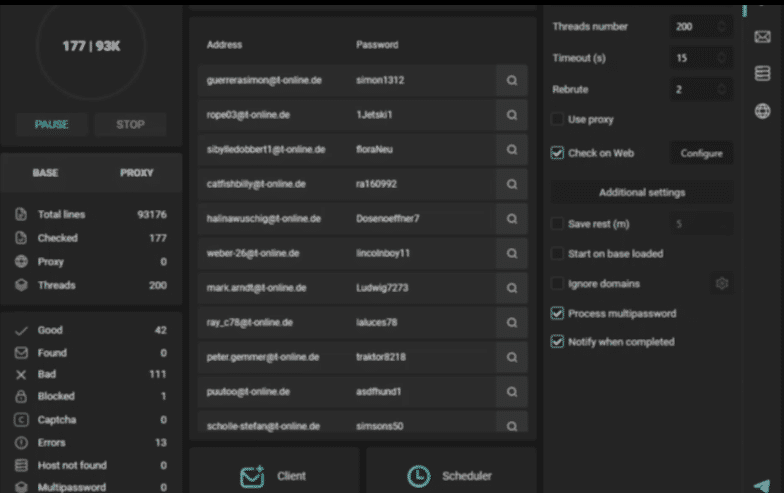The image size is (784, 493).
Task: Expand the Additional settings section
Action: point(641,192)
